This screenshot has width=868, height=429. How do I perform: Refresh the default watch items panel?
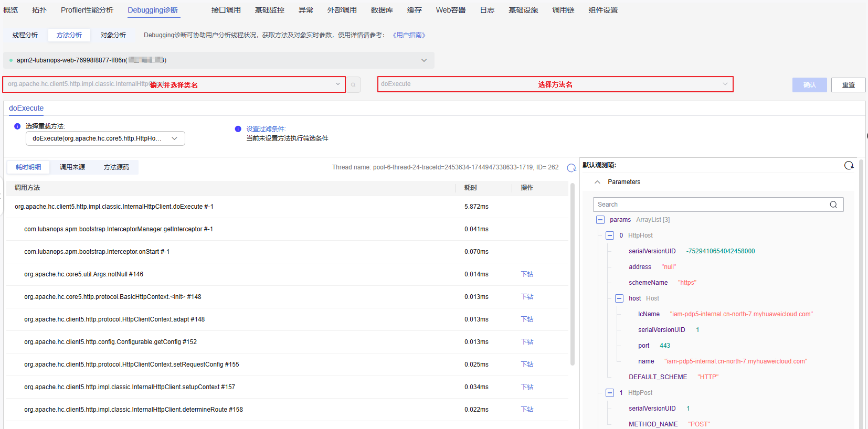pyautogui.click(x=849, y=165)
